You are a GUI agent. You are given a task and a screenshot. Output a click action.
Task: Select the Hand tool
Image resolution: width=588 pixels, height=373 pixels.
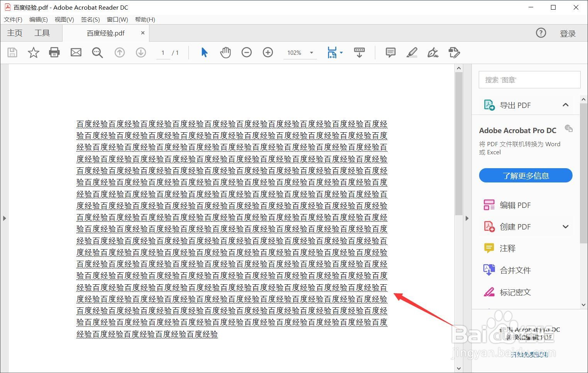pos(225,52)
